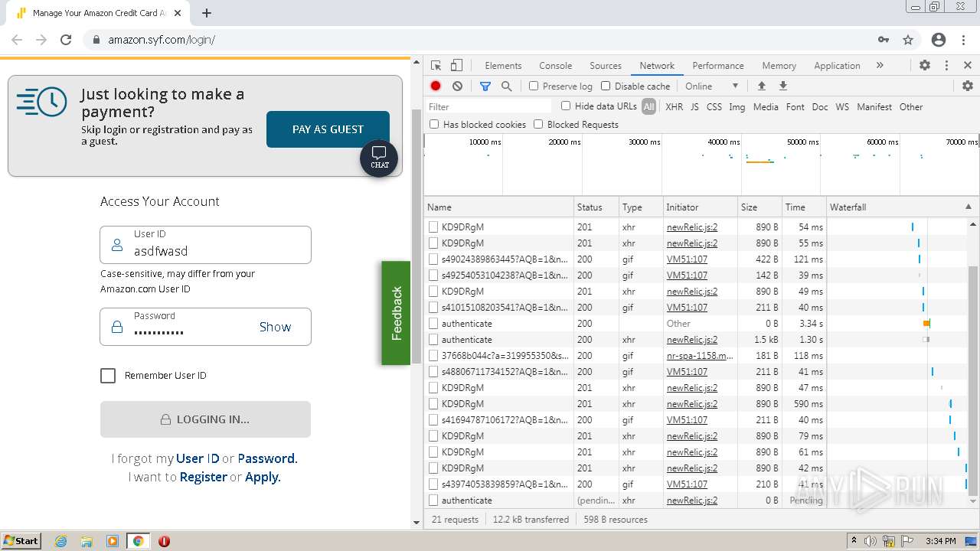Click the site lock icon in address bar
The height and width of the screenshot is (551, 980).
96,40
